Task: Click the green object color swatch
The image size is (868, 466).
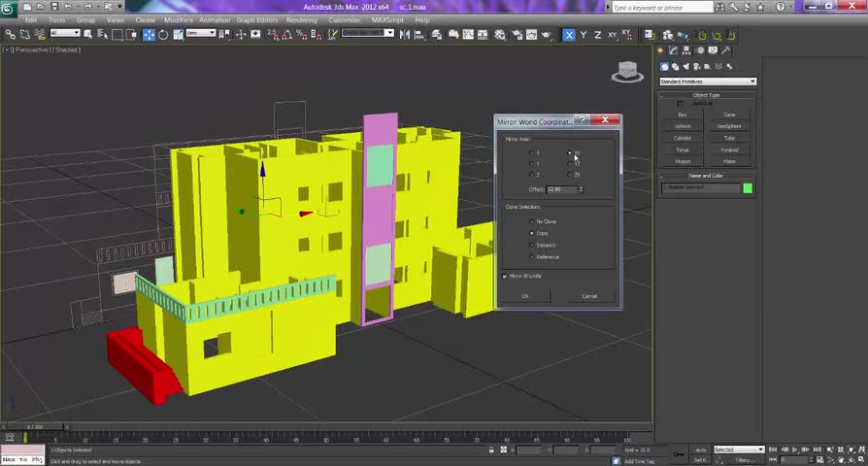Action: pyautogui.click(x=748, y=187)
